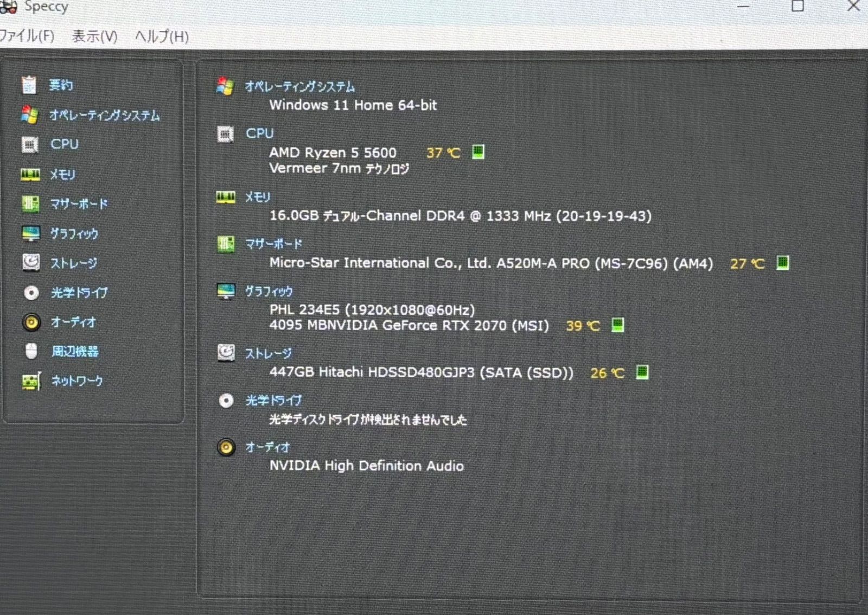
Task: Click green temperature indicator next to 37 °C
Action: [478, 151]
